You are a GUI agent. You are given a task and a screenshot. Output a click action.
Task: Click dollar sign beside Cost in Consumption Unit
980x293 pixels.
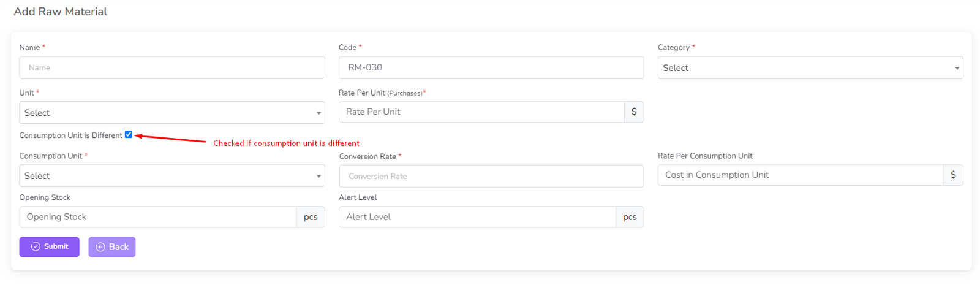click(953, 175)
